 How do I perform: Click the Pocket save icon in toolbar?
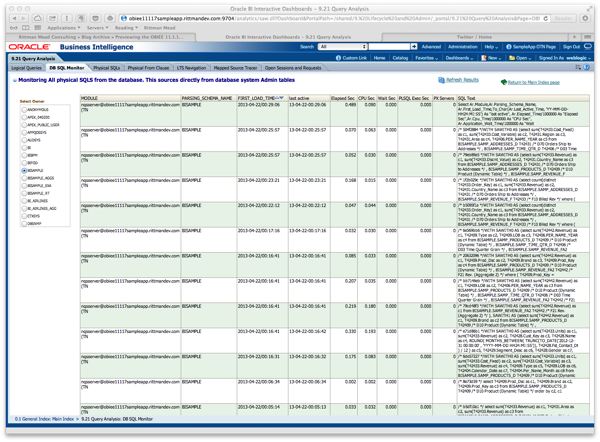coord(96,18)
